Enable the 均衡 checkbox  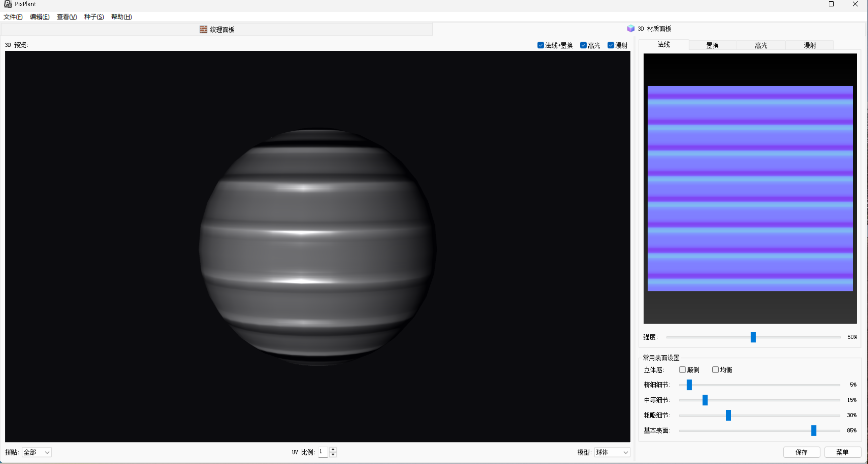tap(715, 370)
